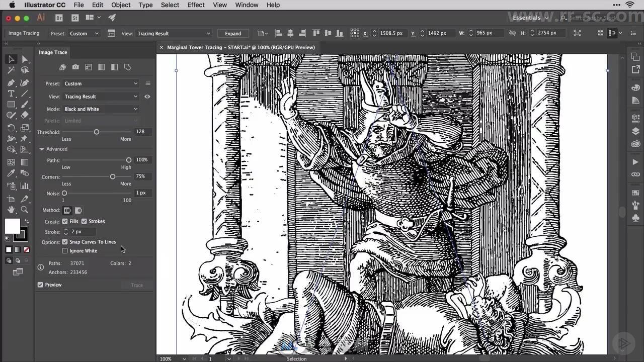The width and height of the screenshot is (644, 362).
Task: Click the Corners slider handle
Action: 112,176
